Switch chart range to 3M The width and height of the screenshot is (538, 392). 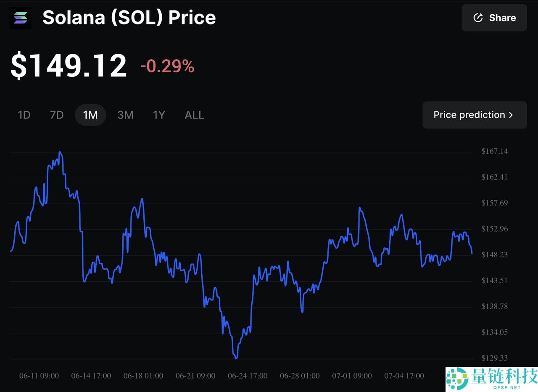pyautogui.click(x=125, y=115)
